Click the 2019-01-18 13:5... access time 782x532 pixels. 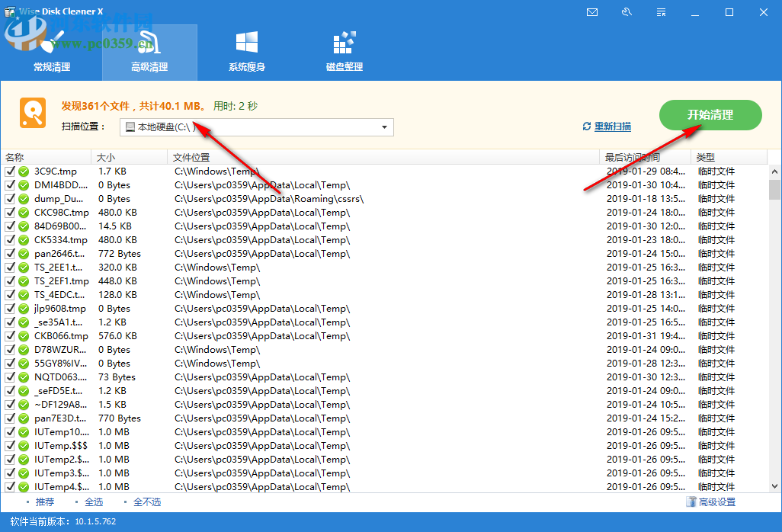click(646, 199)
